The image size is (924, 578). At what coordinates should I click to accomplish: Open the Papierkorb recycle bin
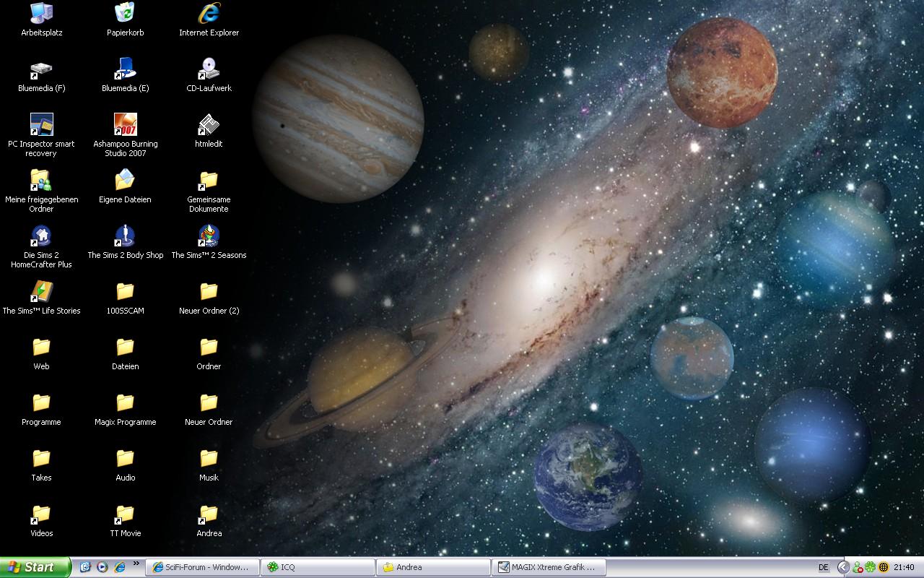click(125, 14)
